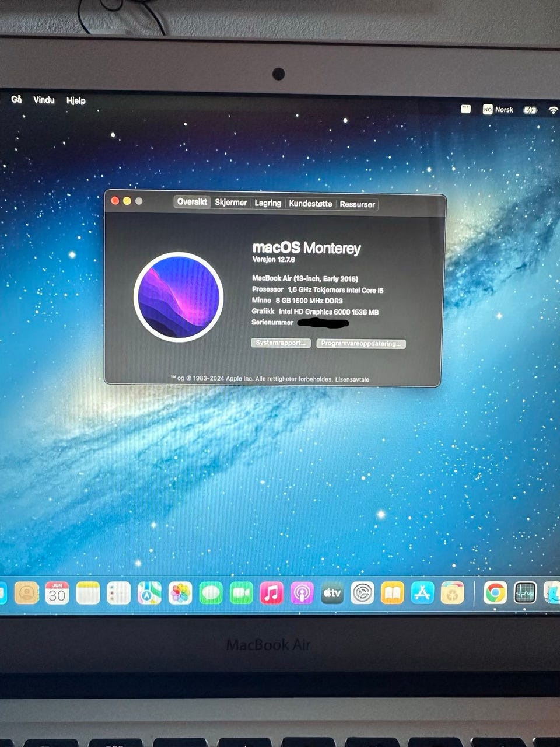Image resolution: width=560 pixels, height=747 pixels.
Task: Open the Music app
Action: (x=271, y=594)
